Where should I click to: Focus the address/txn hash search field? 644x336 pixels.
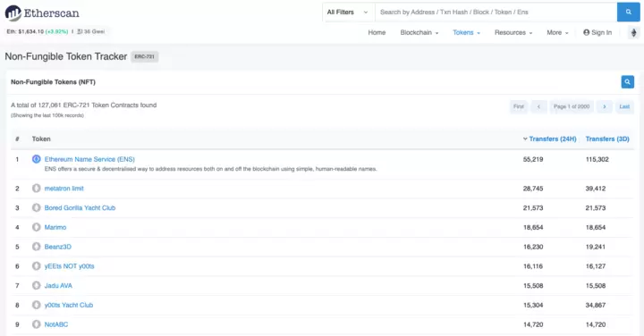[496, 13]
